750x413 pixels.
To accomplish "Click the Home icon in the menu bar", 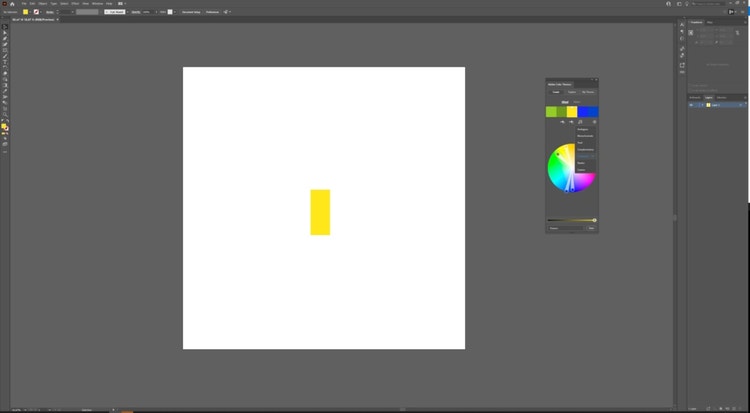I will 12,4.
